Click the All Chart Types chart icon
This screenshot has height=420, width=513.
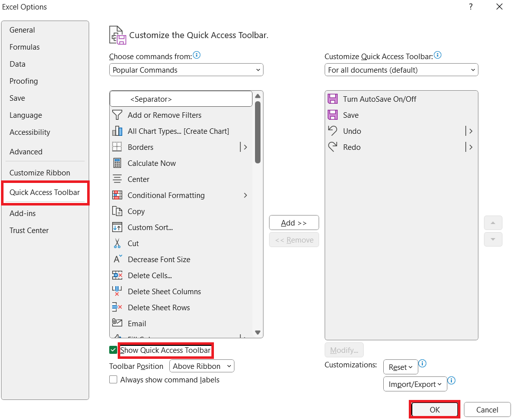(x=117, y=131)
